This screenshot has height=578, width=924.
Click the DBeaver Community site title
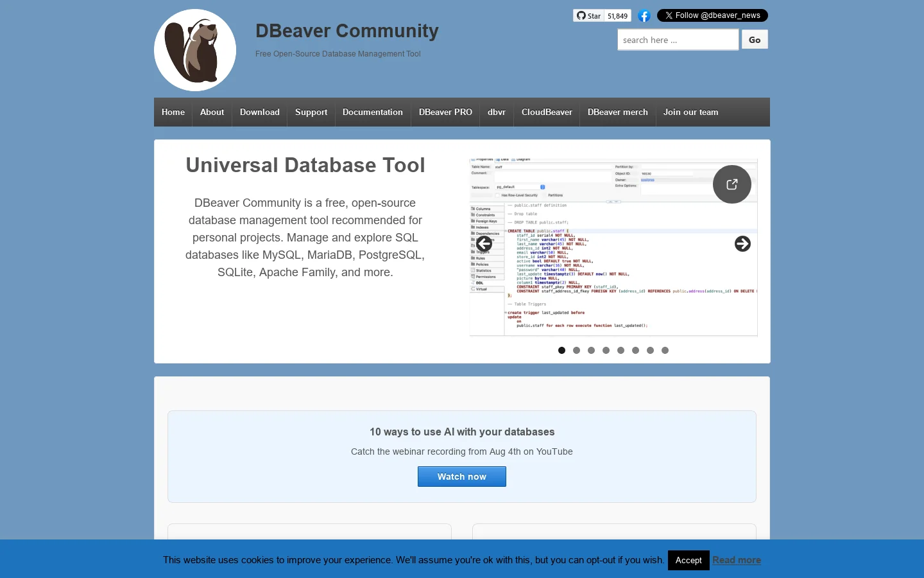pos(347,31)
